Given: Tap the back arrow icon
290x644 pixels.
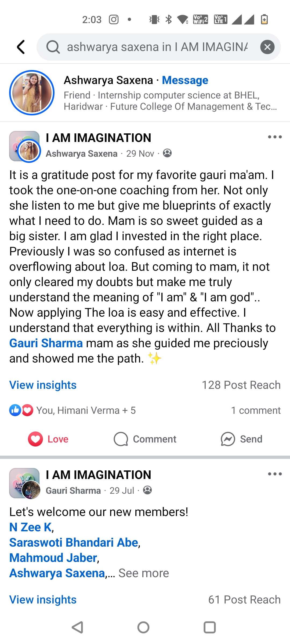Looking at the screenshot, I should (x=21, y=47).
